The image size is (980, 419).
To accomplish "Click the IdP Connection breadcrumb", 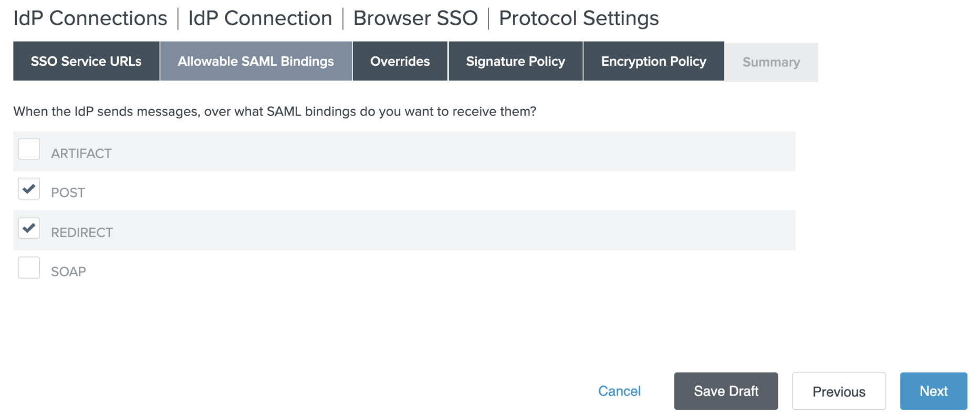I will [260, 18].
